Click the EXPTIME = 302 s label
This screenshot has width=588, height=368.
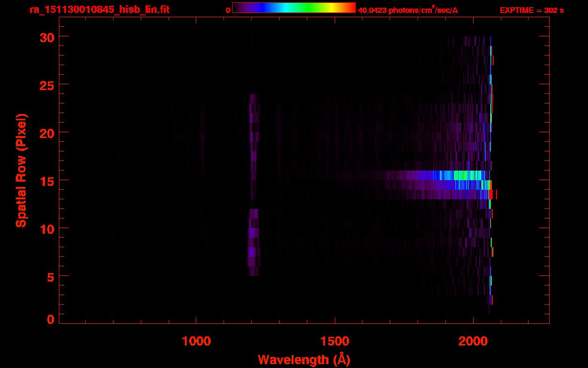[x=531, y=10]
